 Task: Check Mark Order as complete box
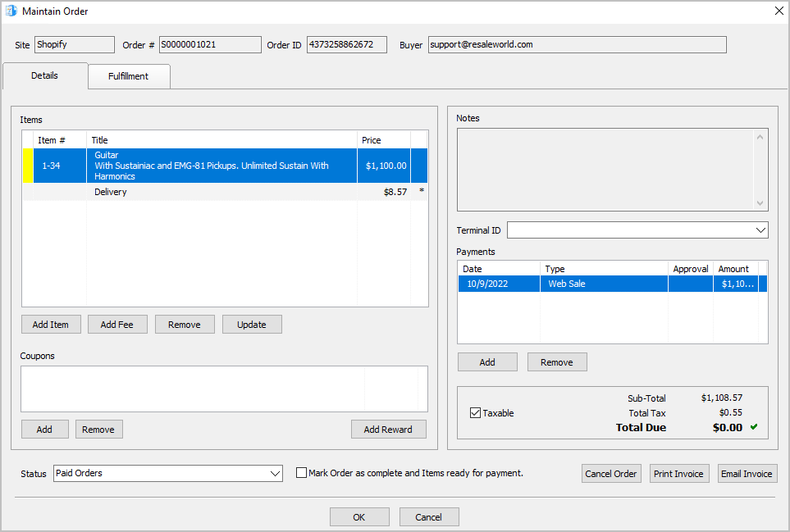click(301, 473)
